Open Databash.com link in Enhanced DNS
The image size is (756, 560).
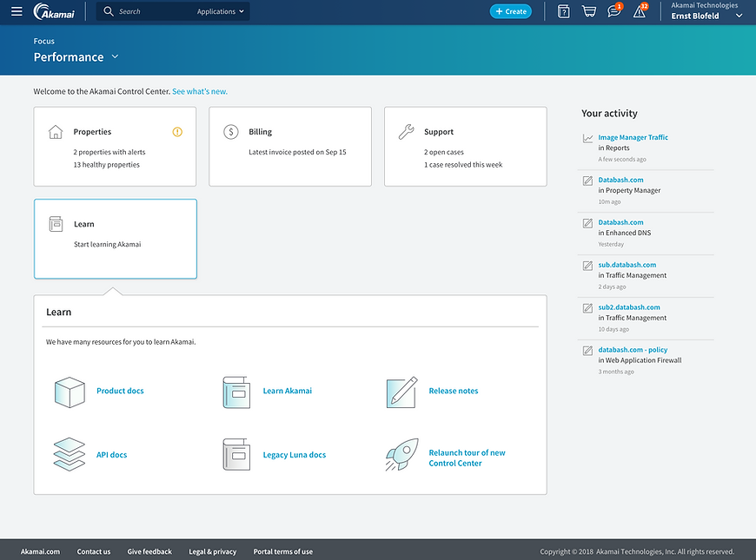click(621, 222)
